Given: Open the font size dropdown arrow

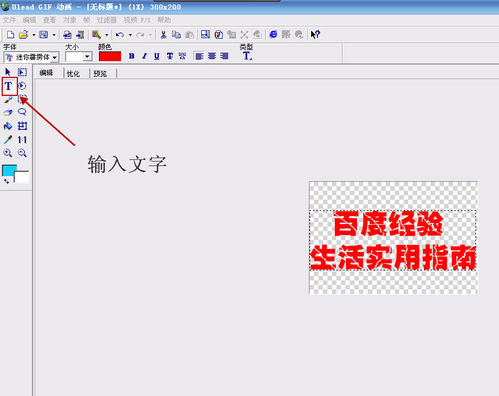Looking at the screenshot, I should [x=87, y=57].
